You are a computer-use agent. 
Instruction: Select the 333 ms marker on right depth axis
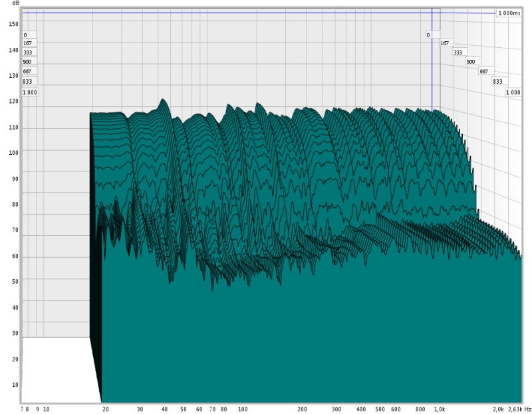point(458,52)
